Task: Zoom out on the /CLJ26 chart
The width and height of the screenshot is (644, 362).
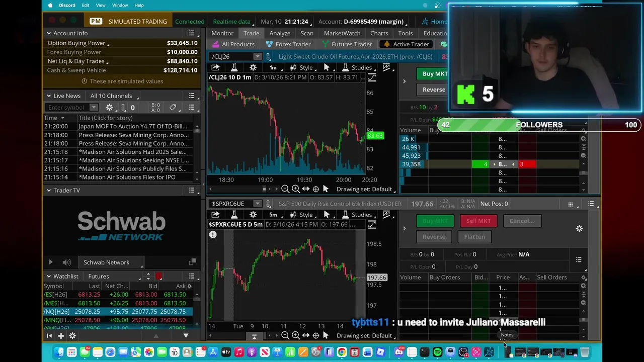Action: point(285,189)
